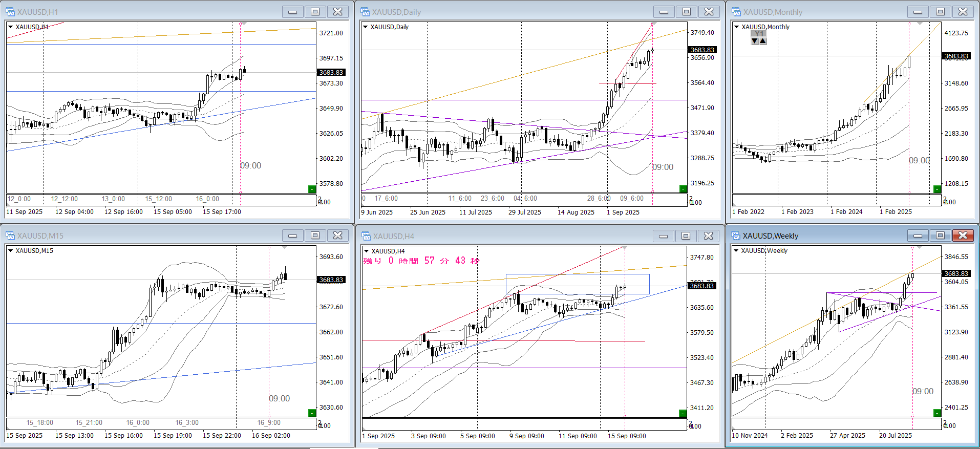Image resolution: width=980 pixels, height=449 pixels.
Task: Click the chart shift triangle on H4 chart
Action: [625, 248]
